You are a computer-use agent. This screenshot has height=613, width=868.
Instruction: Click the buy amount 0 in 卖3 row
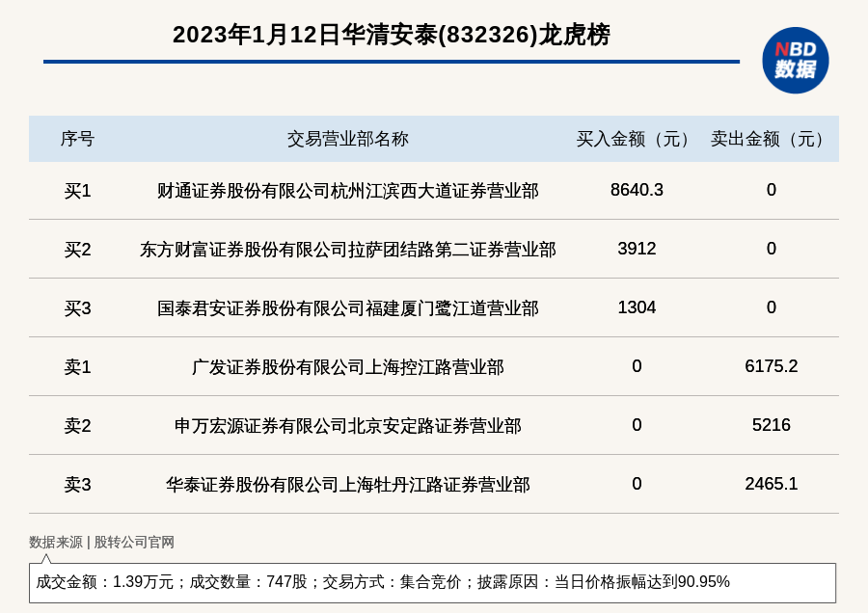point(637,483)
